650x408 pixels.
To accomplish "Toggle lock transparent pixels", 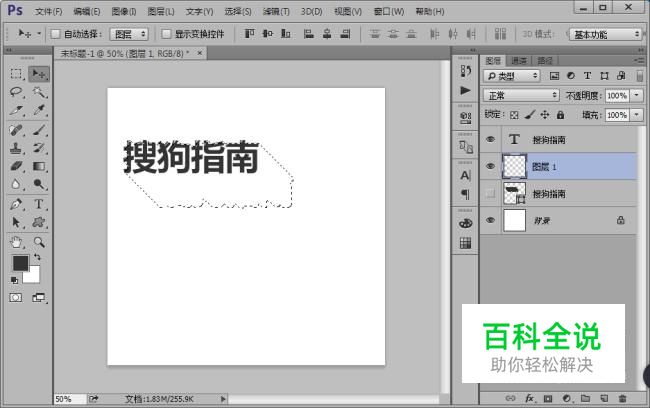I will pos(514,115).
